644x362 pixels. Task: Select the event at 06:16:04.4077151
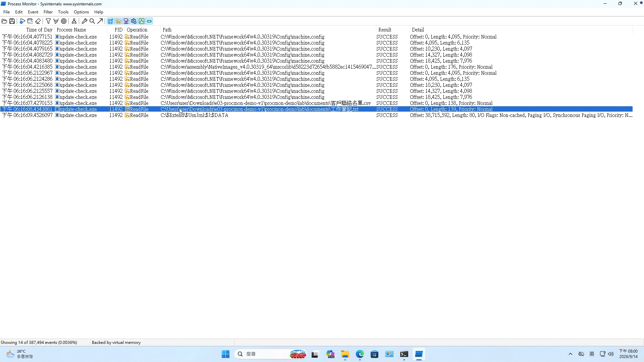tap(316, 37)
